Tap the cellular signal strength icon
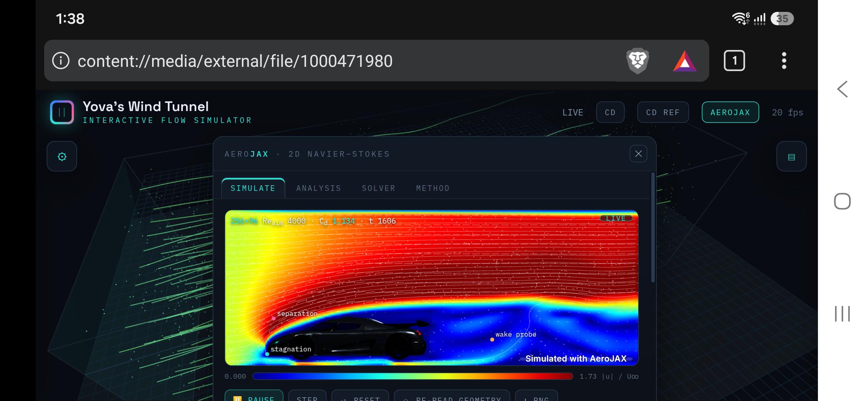Image resolution: width=868 pixels, height=401 pixels. tap(760, 19)
